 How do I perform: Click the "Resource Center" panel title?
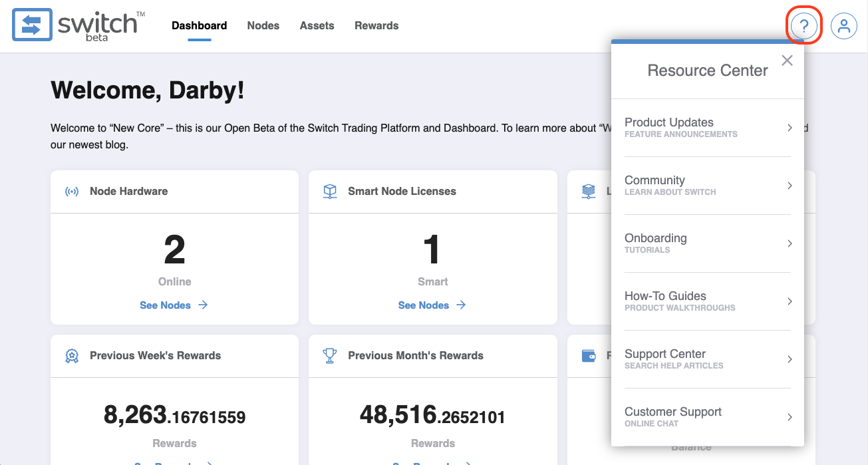click(x=708, y=71)
